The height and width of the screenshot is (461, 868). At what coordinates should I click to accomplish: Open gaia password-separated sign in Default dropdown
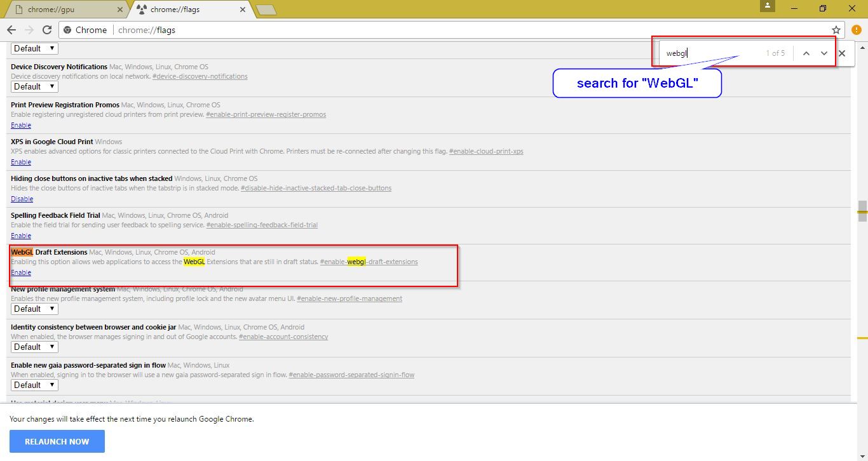[x=34, y=385]
